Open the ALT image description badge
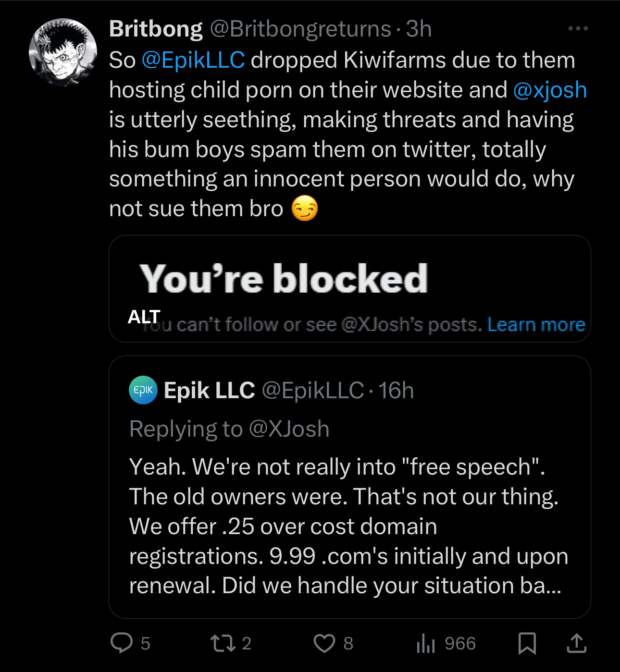Screen dimensions: 620x672 tap(144, 317)
